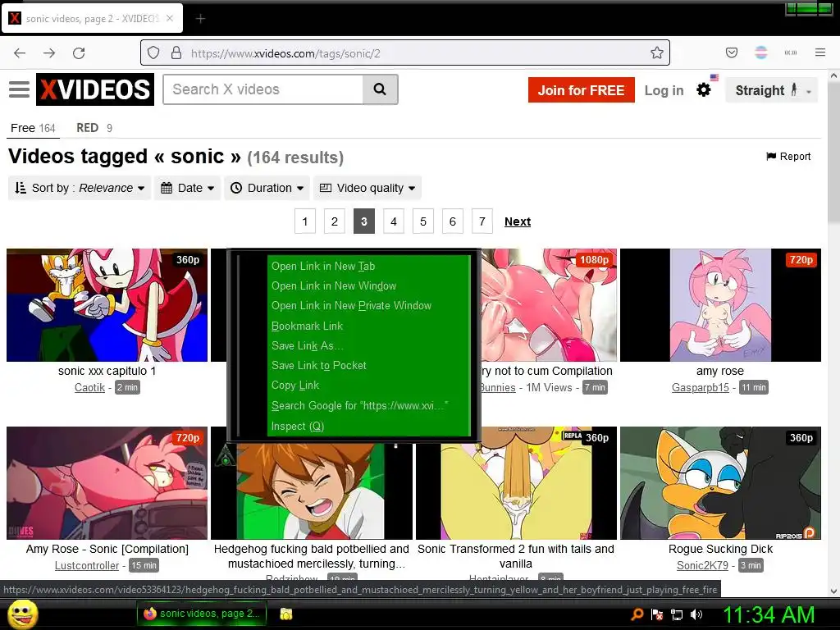Select the 'RED 9' tab

click(x=94, y=128)
